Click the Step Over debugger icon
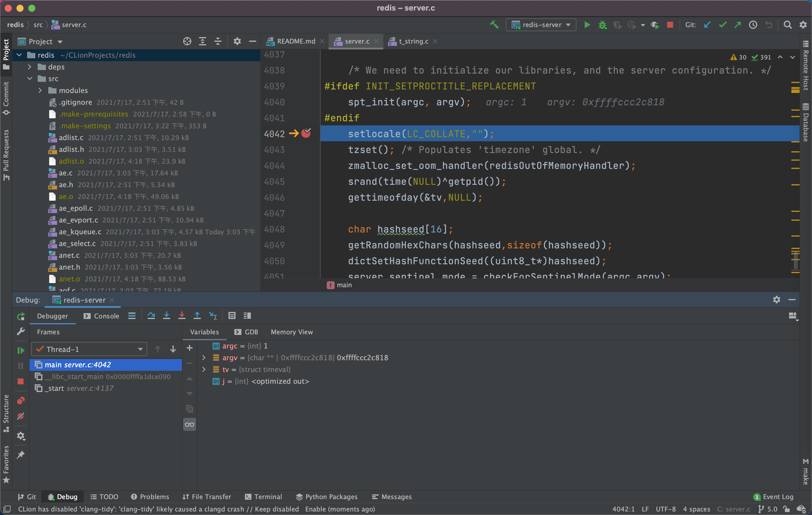This screenshot has height=515, width=812. pos(151,316)
